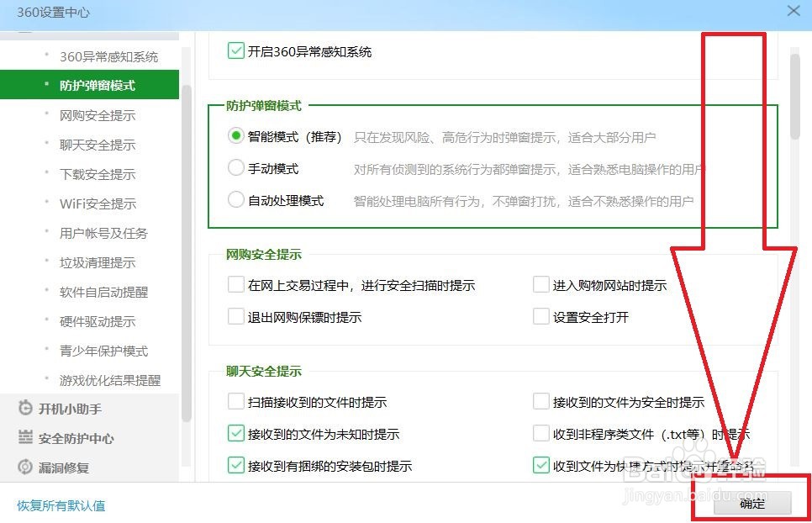Check 进入购物网站时提示
The height and width of the screenshot is (523, 812).
point(541,285)
